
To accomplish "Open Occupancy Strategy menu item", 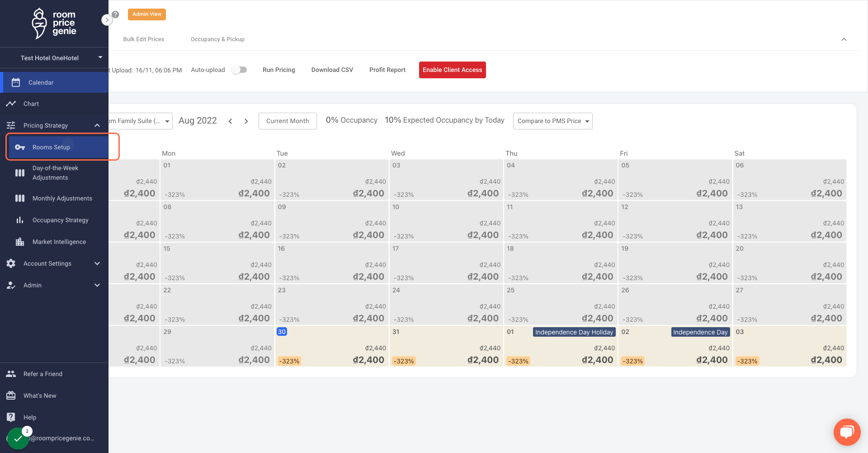I will click(61, 220).
